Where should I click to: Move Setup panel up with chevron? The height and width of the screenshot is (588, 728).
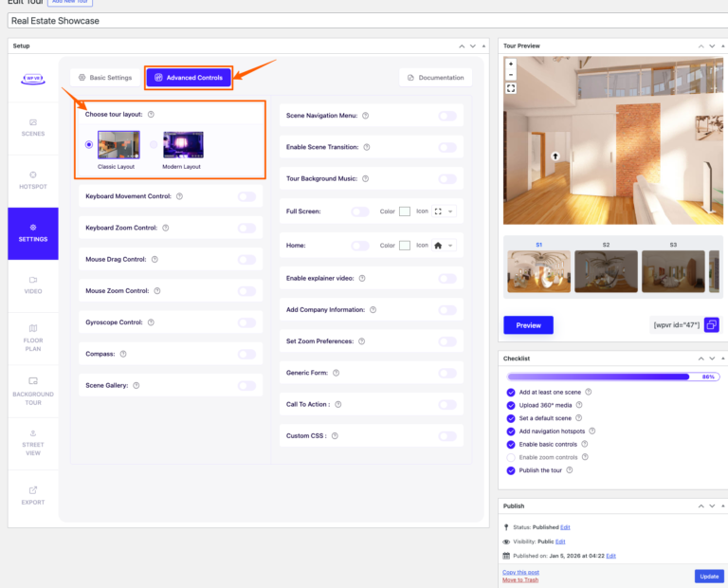point(462,46)
